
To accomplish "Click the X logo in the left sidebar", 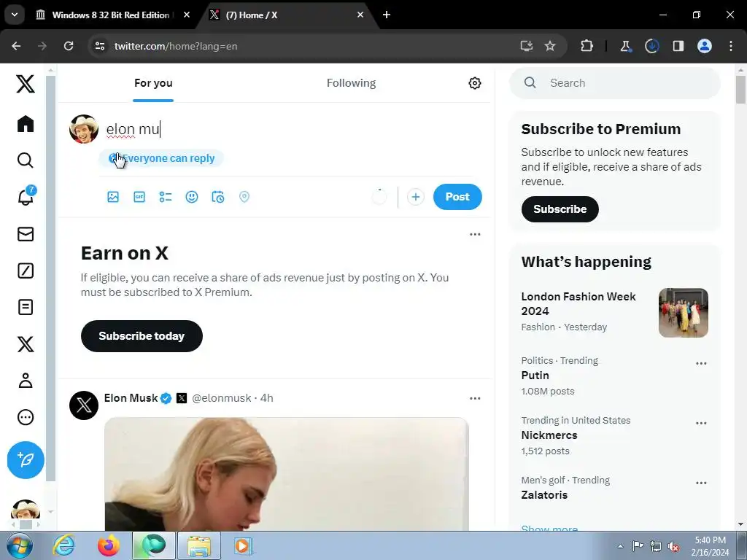I will [x=26, y=84].
